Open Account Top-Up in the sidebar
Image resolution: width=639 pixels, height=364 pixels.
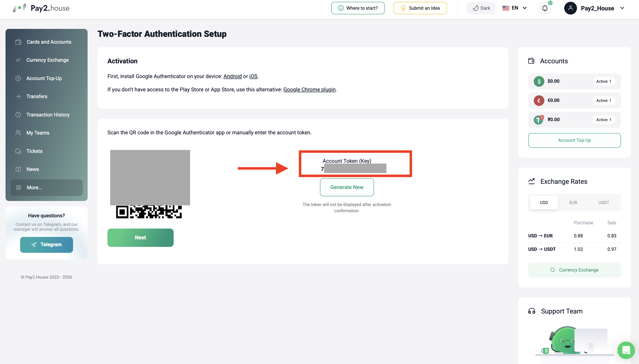[x=47, y=78]
